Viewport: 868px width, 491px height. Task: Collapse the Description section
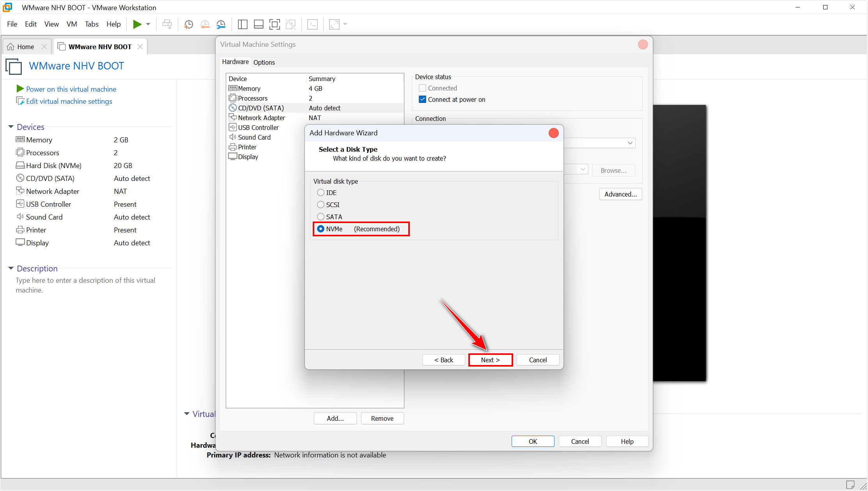tap(11, 268)
